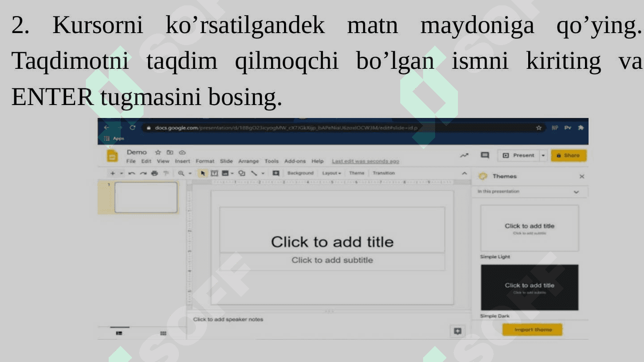The image size is (644, 362).
Task: Open the activity dashboard trend icon
Action: pyautogui.click(x=464, y=156)
